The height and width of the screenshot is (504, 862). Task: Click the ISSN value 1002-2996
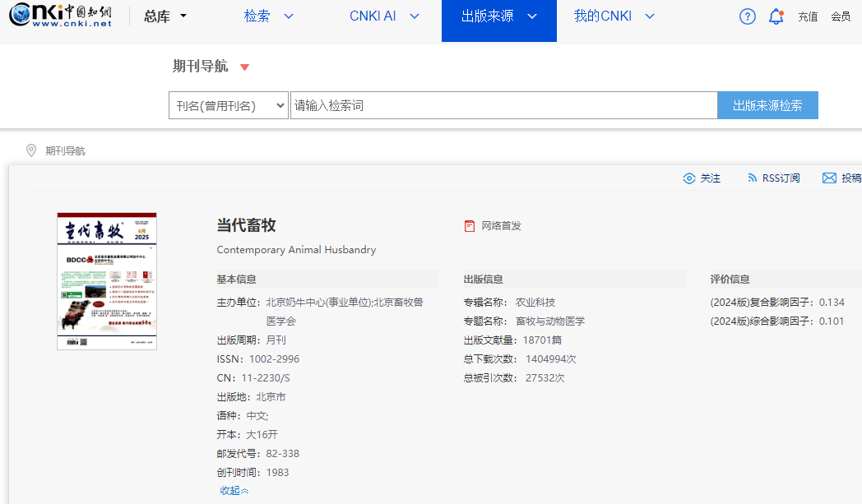click(275, 359)
